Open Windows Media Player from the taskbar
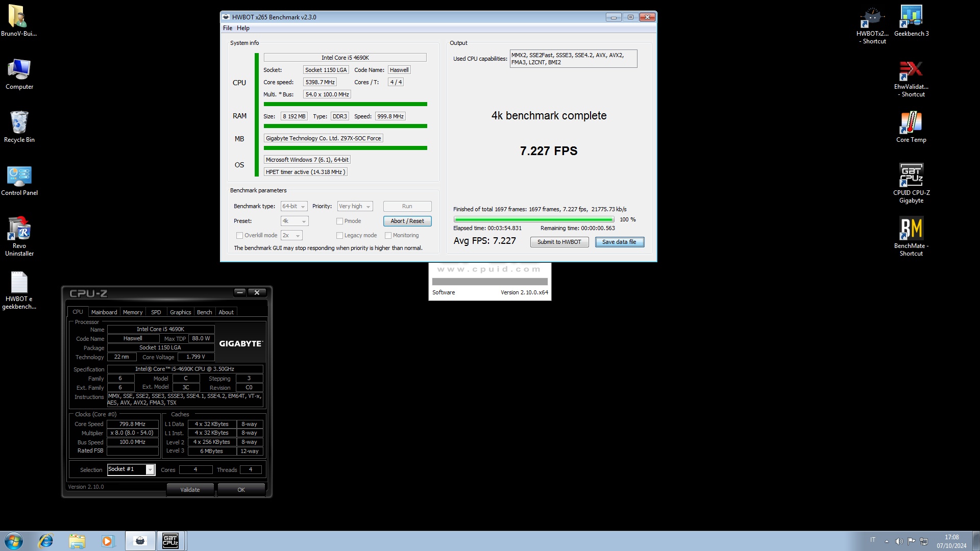This screenshot has width=980, height=551. coord(107,541)
